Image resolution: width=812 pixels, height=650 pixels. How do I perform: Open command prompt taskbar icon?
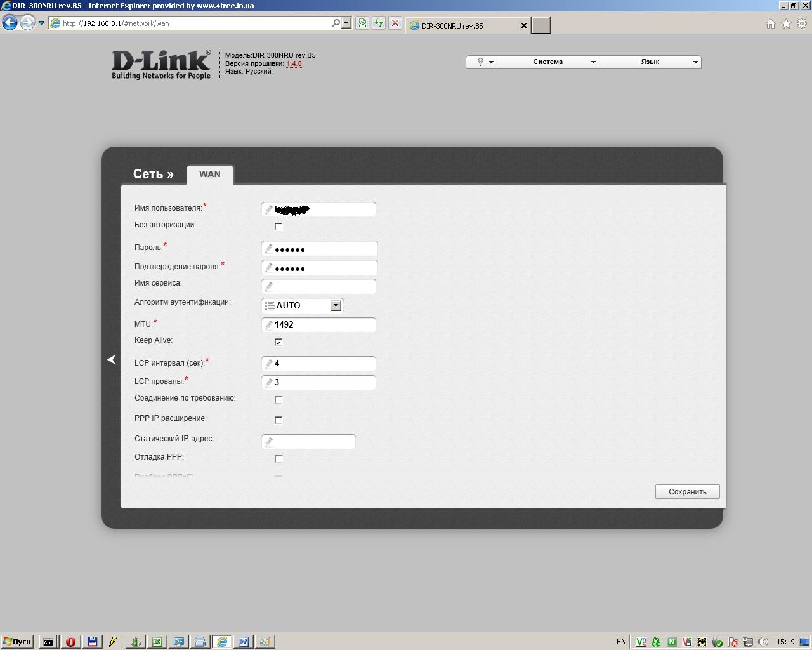pyautogui.click(x=48, y=642)
